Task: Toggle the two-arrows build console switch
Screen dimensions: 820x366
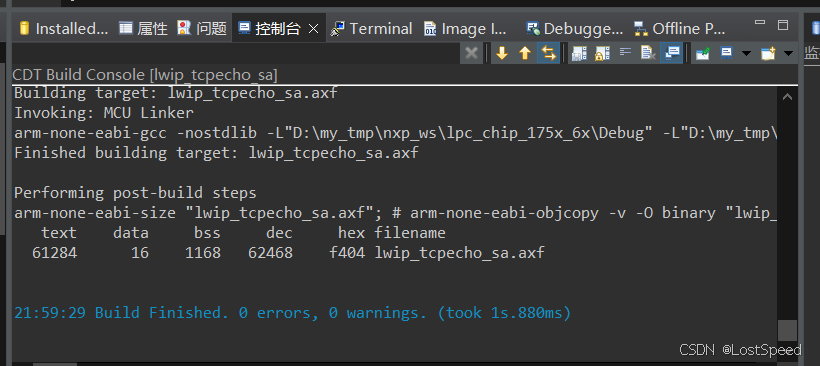Action: pos(548,53)
